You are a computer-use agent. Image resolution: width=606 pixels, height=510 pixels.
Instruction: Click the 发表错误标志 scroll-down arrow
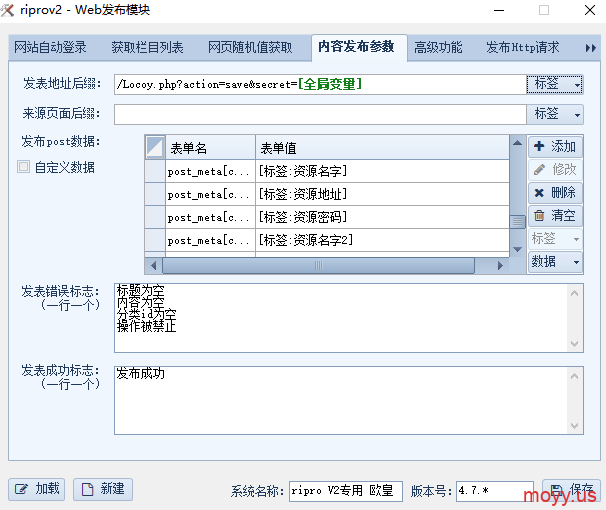point(574,343)
